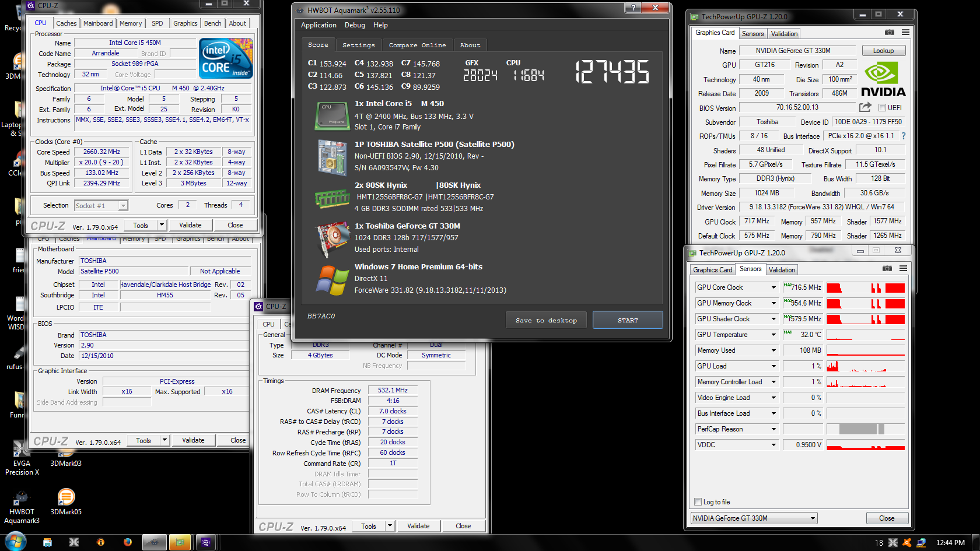Open Tools dropdown arrow in top CPU-Z window
The height and width of the screenshot is (551, 980).
[x=162, y=225]
